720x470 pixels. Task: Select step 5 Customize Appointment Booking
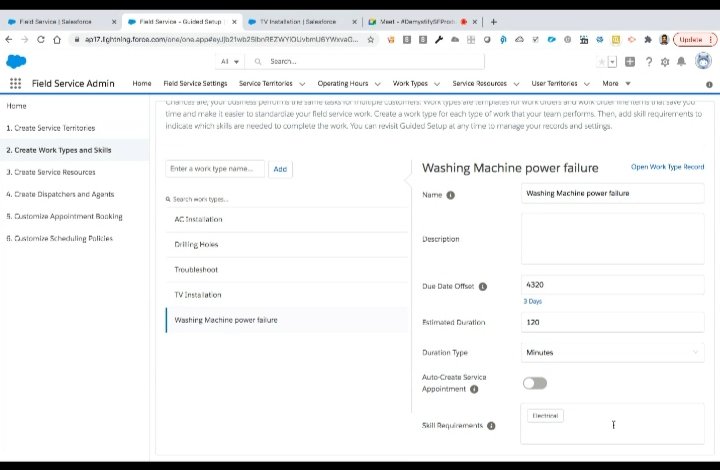(x=64, y=216)
